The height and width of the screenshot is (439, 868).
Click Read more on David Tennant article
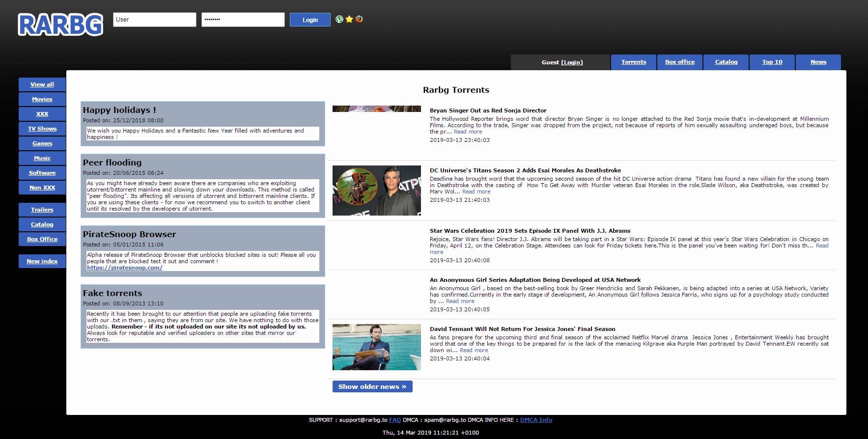(x=474, y=350)
